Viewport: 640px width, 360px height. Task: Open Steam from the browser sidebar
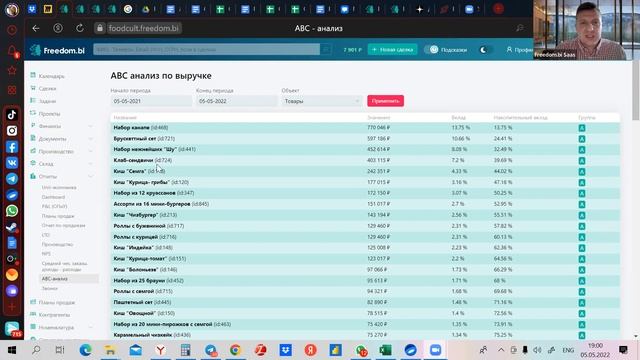pyautogui.click(x=12, y=227)
